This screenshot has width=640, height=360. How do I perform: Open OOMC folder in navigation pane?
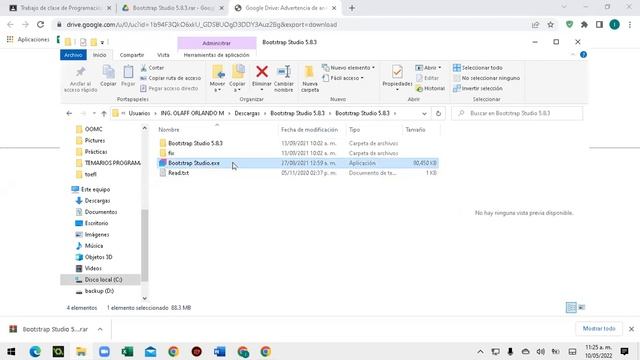[x=93, y=129]
